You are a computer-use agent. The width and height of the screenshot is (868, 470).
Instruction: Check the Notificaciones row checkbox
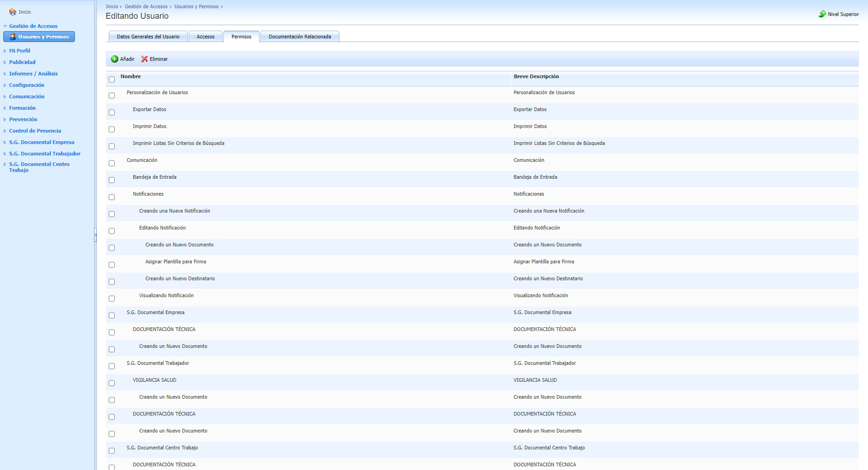click(111, 197)
